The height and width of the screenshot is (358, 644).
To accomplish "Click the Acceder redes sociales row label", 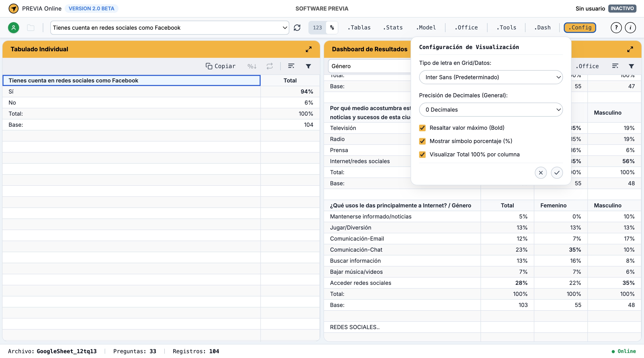I will coord(360,283).
